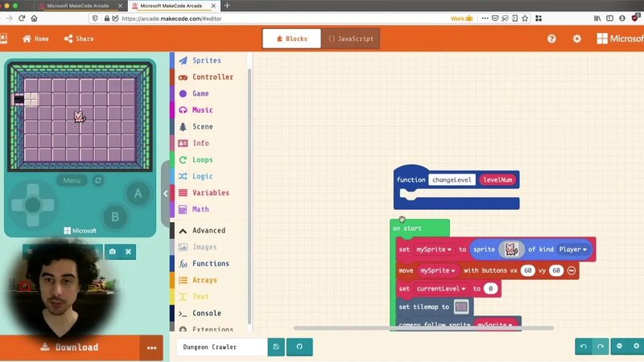Open a new browser tab
644x362 pixels.
(227, 6)
